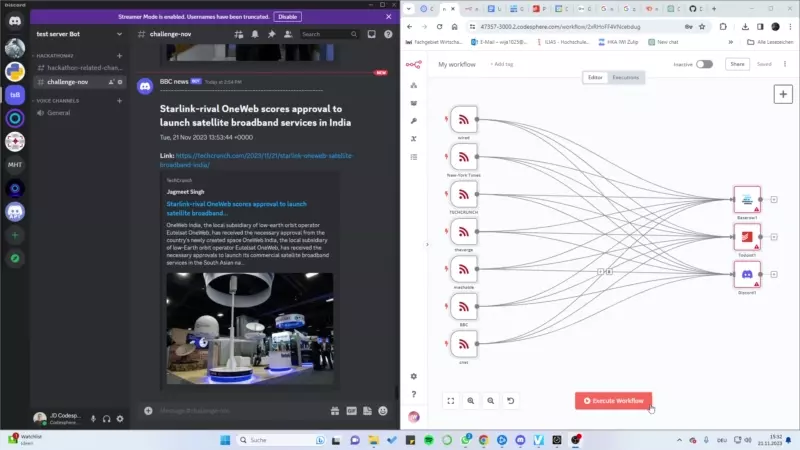
Task: Expand the test server Bot dropdown
Action: tap(119, 33)
